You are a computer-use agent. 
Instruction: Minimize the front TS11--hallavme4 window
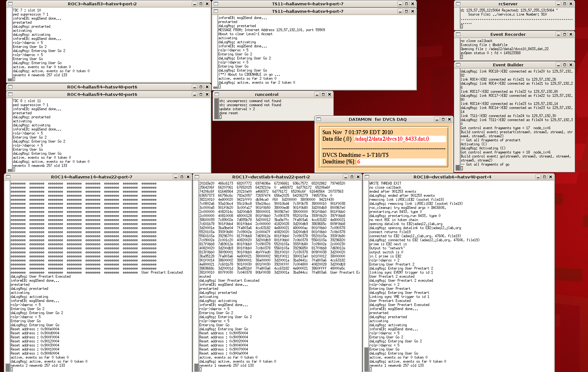(x=400, y=11)
